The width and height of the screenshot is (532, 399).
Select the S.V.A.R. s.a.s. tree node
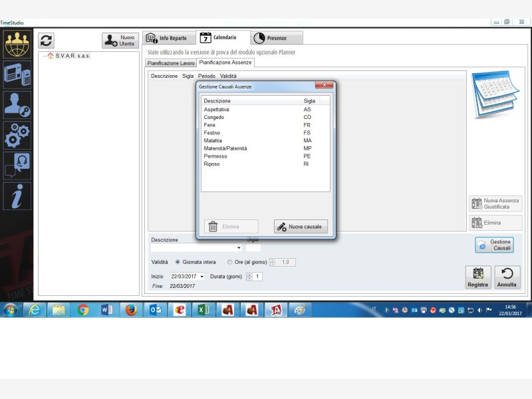(x=72, y=56)
